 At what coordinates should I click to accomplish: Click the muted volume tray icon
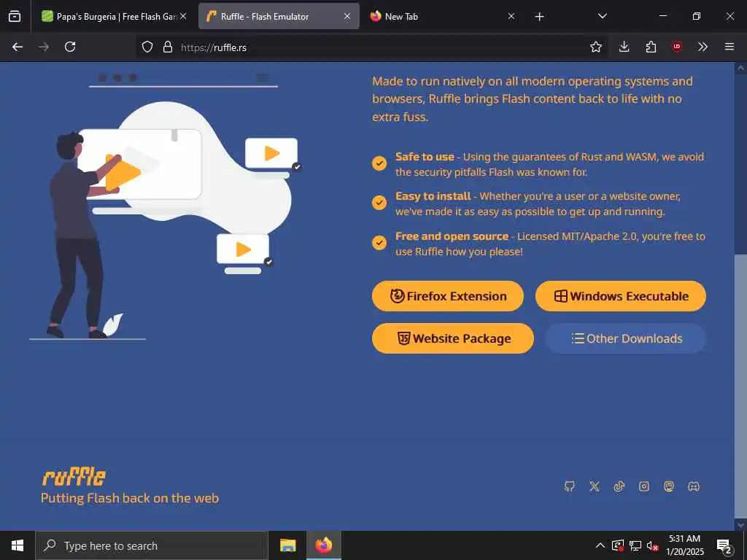[652, 545]
